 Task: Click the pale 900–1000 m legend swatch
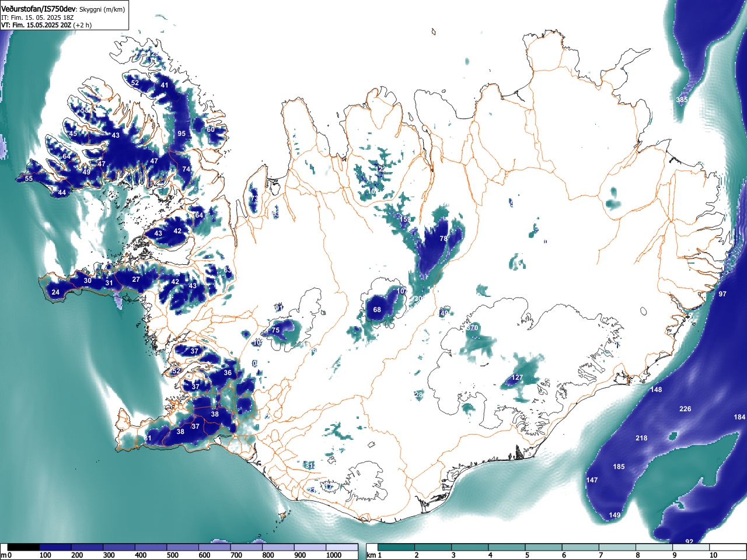pyautogui.click(x=310, y=547)
